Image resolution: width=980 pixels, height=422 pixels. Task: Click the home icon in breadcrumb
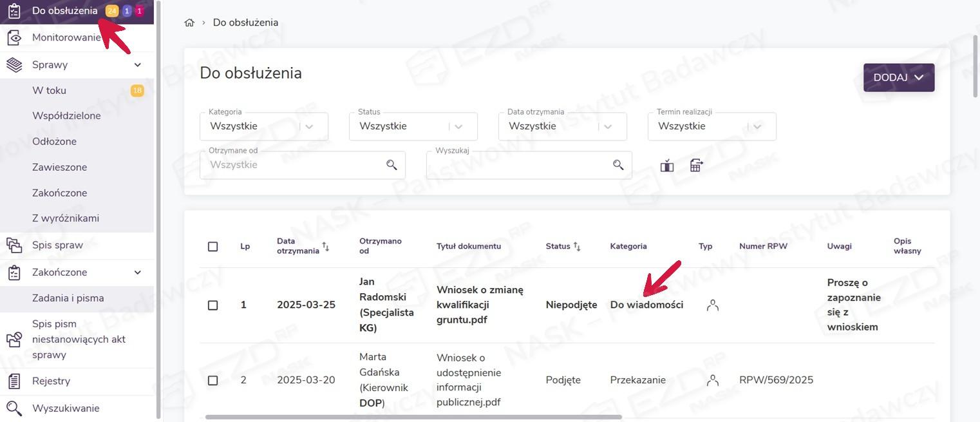point(189,23)
